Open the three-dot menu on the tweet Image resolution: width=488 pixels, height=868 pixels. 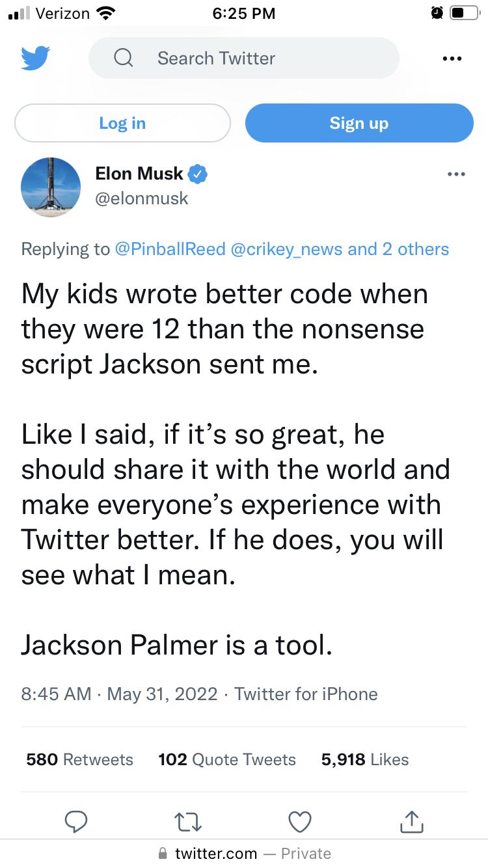point(457,174)
